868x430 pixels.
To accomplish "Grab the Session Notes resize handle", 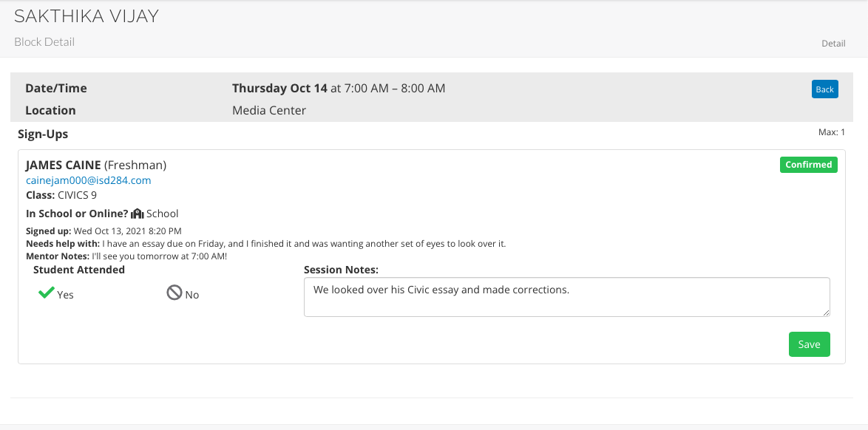I will coord(827,313).
